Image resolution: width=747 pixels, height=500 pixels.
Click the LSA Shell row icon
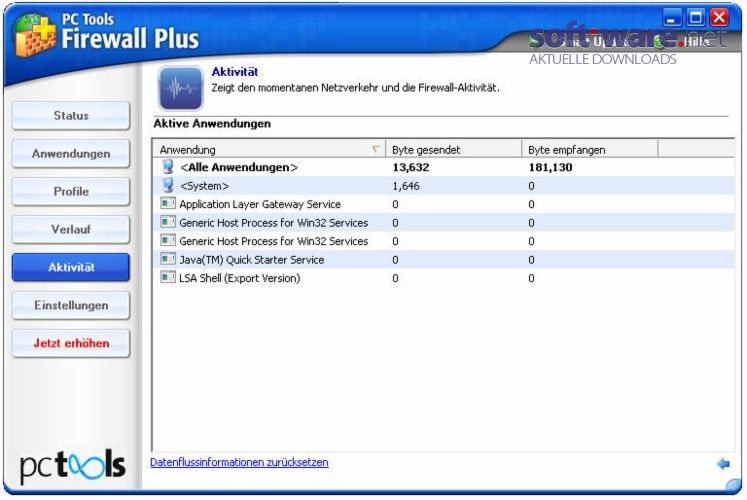[x=168, y=277]
